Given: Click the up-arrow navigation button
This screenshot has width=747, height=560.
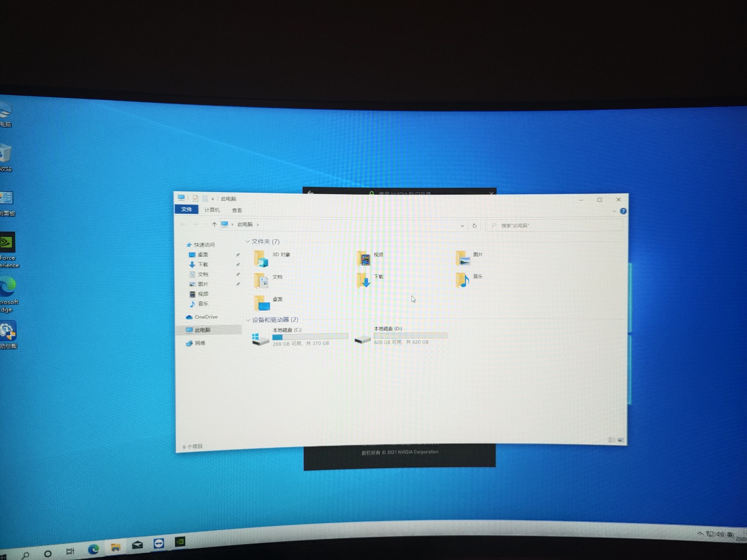Looking at the screenshot, I should click(x=214, y=224).
